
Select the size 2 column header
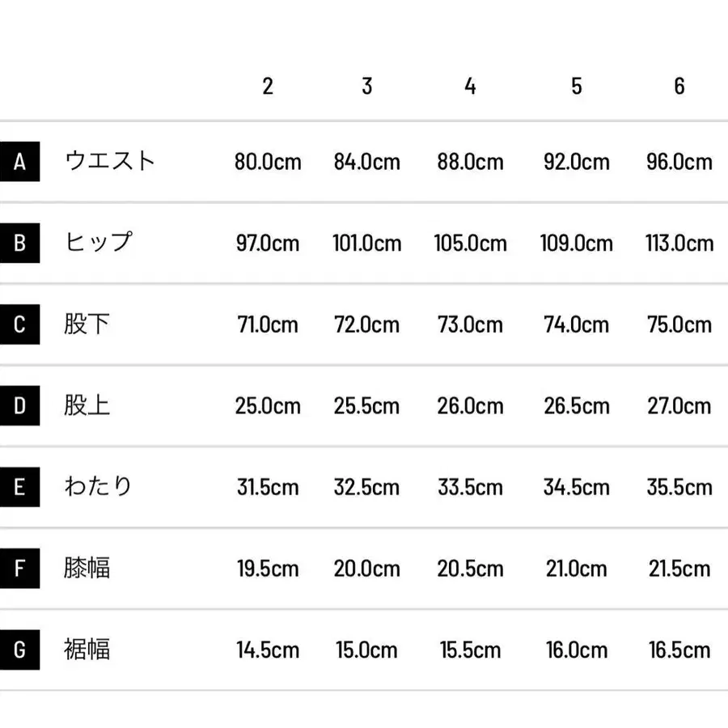(268, 86)
